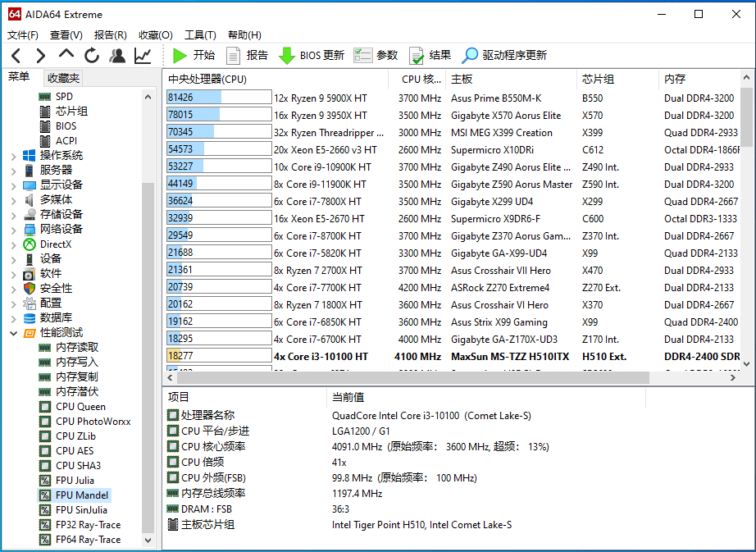Select CPU Queen benchmark in tree

[x=80, y=407]
